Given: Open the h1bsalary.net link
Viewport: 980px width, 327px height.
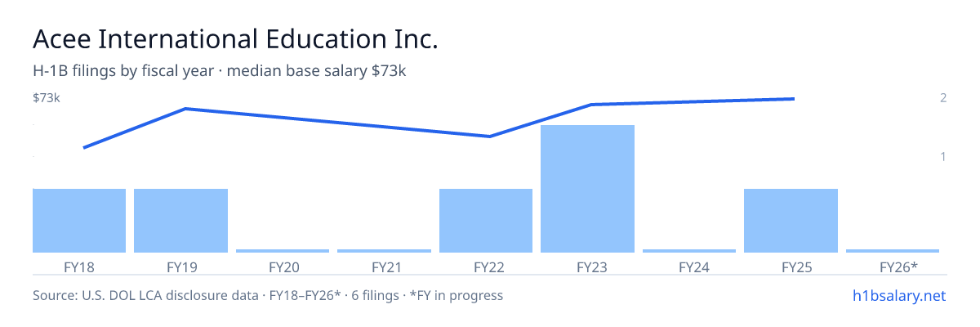Looking at the screenshot, I should 899,295.
